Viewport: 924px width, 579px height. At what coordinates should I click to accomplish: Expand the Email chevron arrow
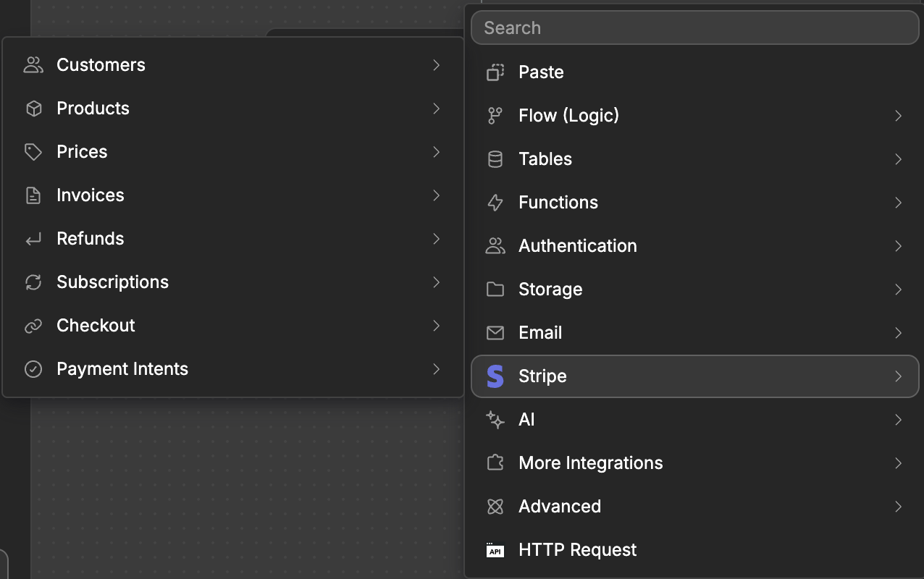pyautogui.click(x=899, y=333)
